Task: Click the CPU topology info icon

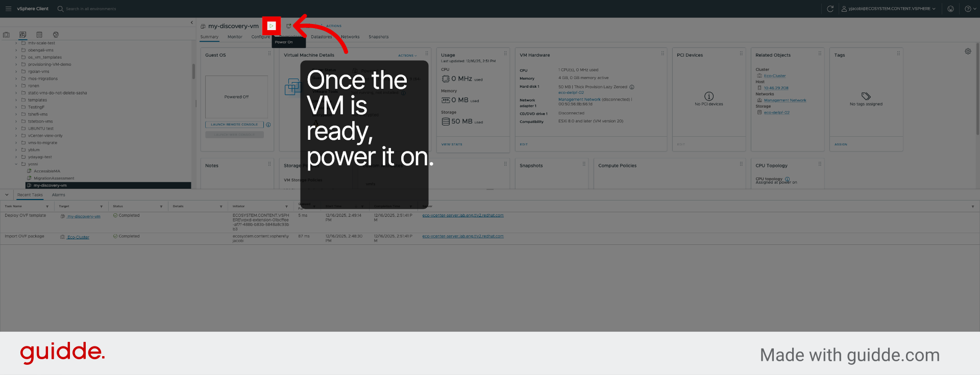Action: pyautogui.click(x=787, y=179)
